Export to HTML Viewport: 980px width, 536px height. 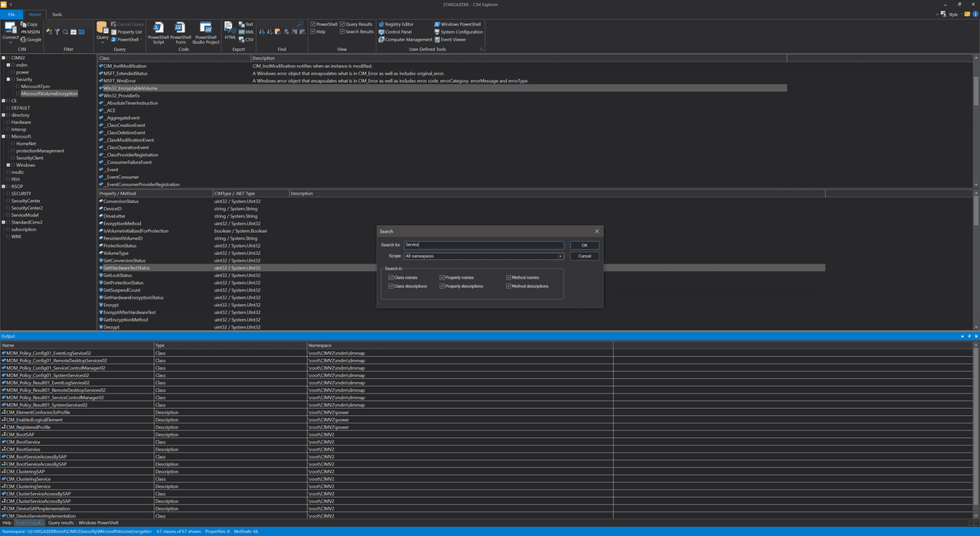coord(230,31)
